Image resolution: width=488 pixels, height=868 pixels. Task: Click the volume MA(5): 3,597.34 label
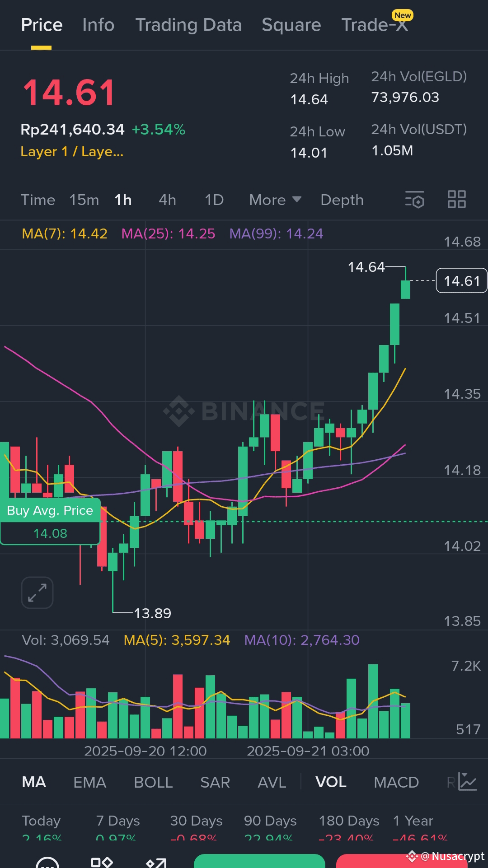177,640
